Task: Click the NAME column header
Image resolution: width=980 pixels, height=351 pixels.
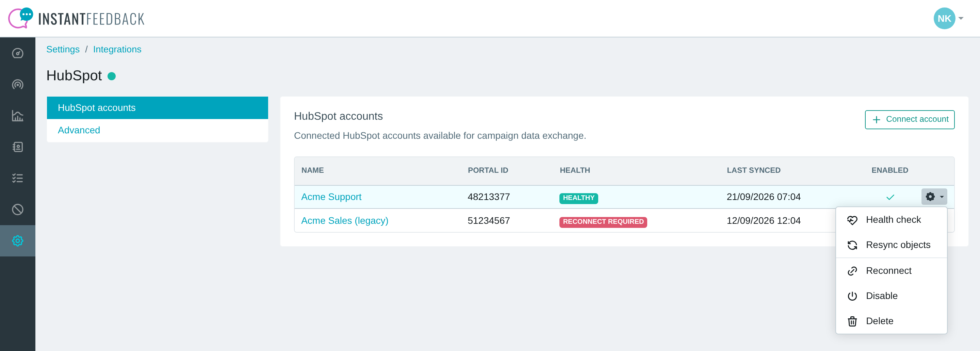Action: (x=312, y=170)
